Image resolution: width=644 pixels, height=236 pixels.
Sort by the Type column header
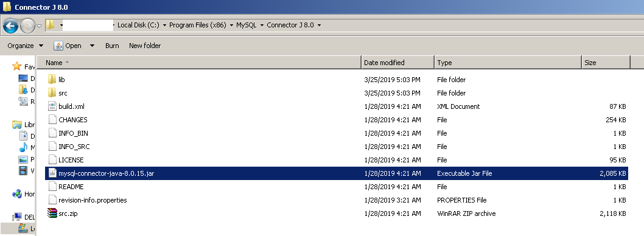pos(508,63)
